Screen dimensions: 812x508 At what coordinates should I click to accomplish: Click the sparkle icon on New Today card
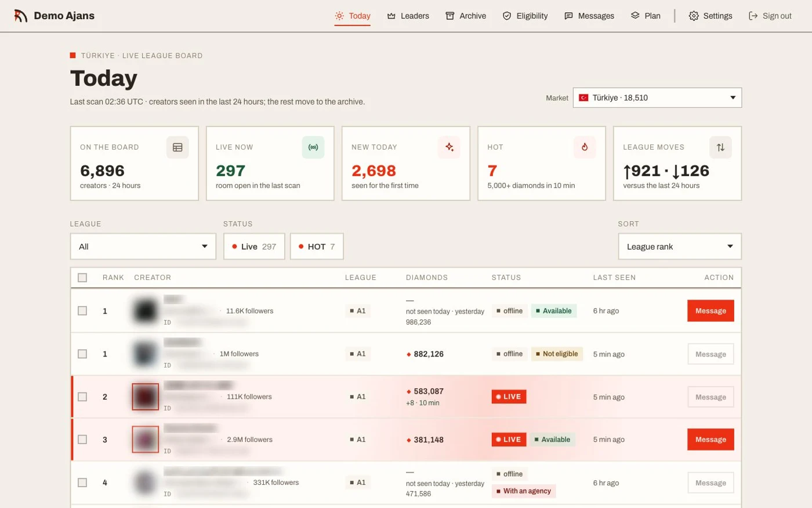pyautogui.click(x=449, y=147)
